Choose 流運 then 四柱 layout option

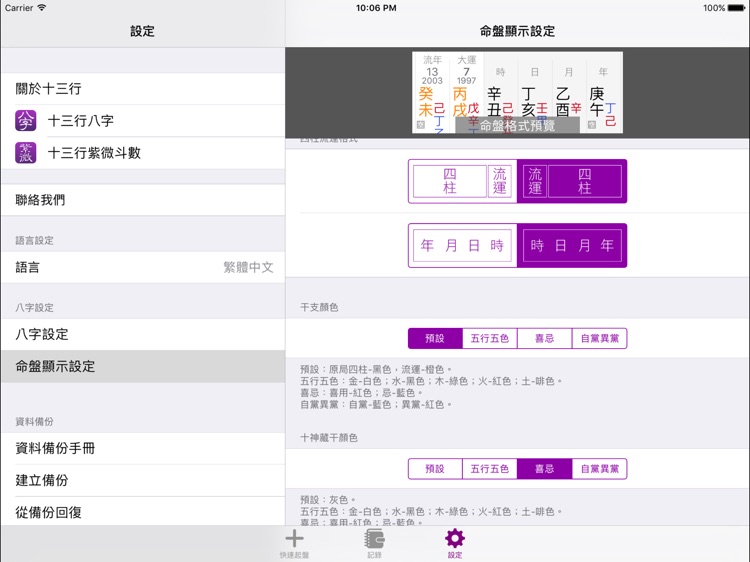[572, 181]
